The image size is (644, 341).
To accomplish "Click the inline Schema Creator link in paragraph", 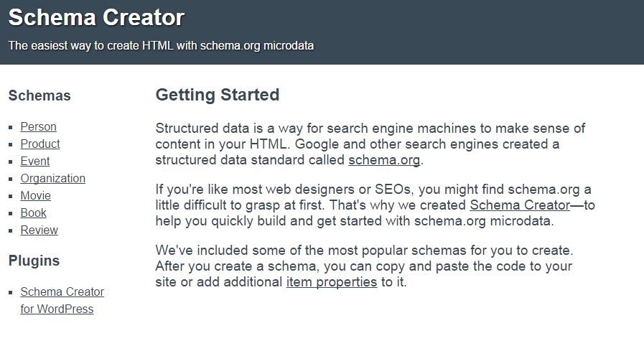I will click(520, 206).
